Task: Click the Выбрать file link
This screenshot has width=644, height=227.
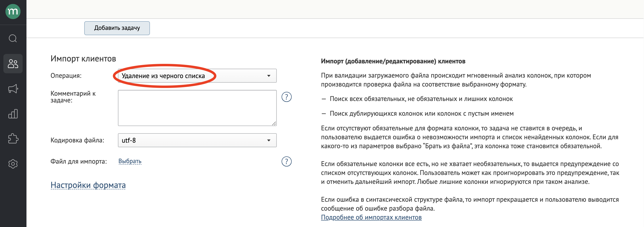Action: 130,161
